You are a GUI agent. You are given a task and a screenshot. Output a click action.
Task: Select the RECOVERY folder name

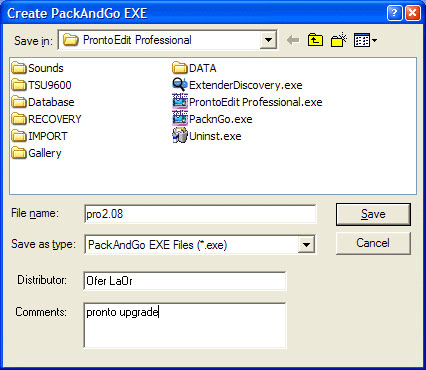click(x=55, y=119)
